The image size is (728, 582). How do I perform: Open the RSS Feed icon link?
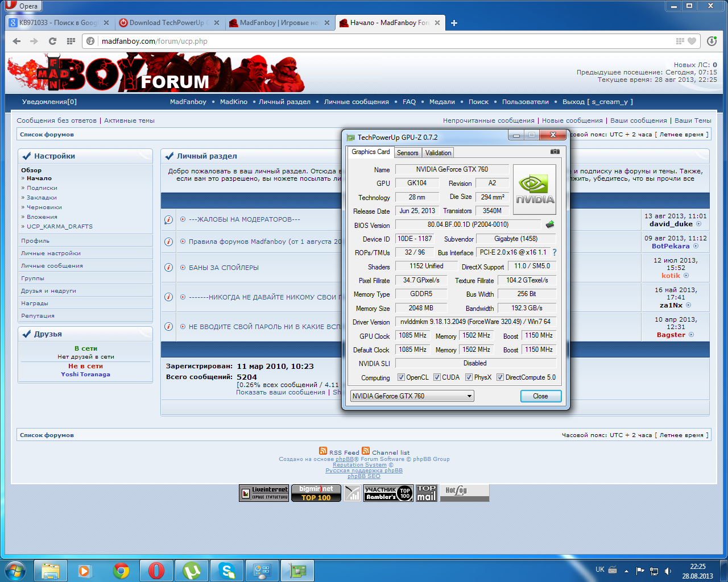(323, 451)
